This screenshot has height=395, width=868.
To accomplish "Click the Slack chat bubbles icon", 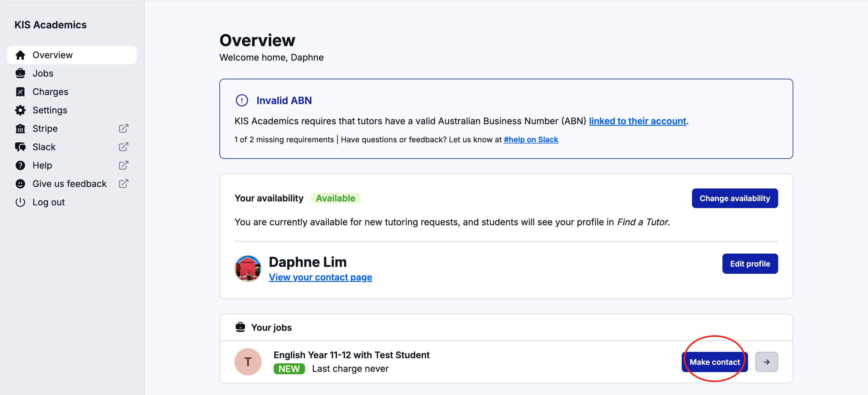I will click(20, 147).
